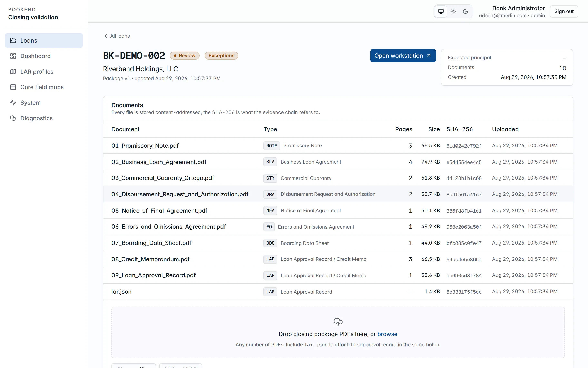Click the NOTE type tag
Screen dimensions: 588x368
pyautogui.click(x=272, y=146)
